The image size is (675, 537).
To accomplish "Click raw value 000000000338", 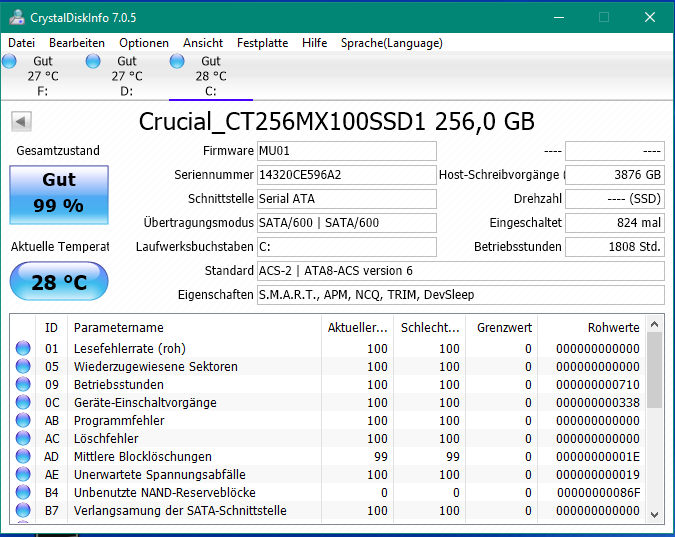I will tap(598, 403).
